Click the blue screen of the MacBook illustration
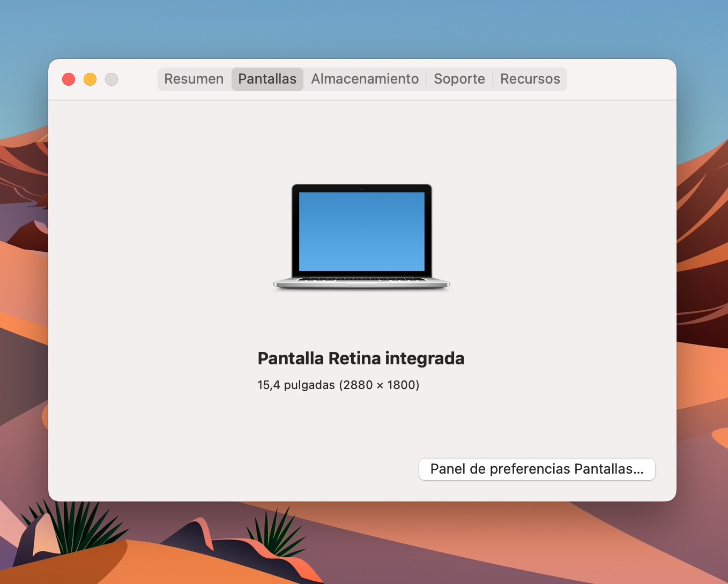 (x=362, y=231)
